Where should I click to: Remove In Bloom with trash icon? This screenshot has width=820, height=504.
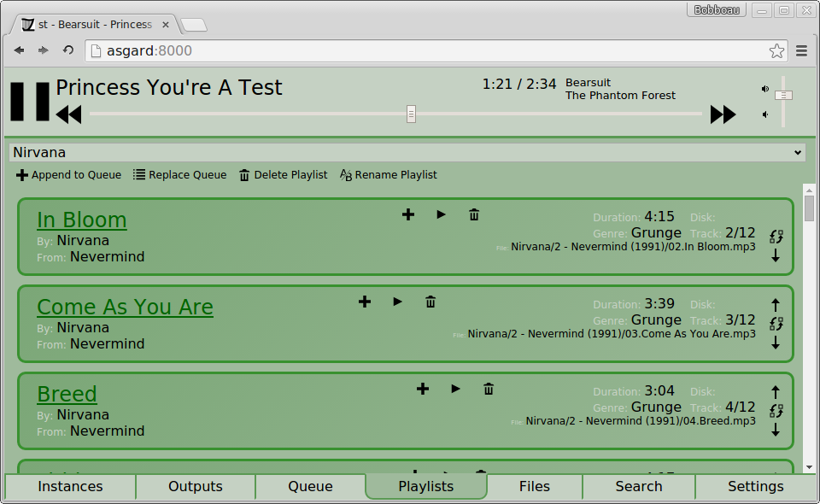(474, 214)
